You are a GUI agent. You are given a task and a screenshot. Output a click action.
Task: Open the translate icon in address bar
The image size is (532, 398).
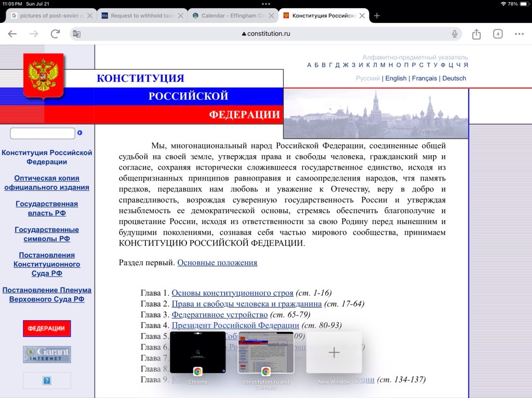77,34
